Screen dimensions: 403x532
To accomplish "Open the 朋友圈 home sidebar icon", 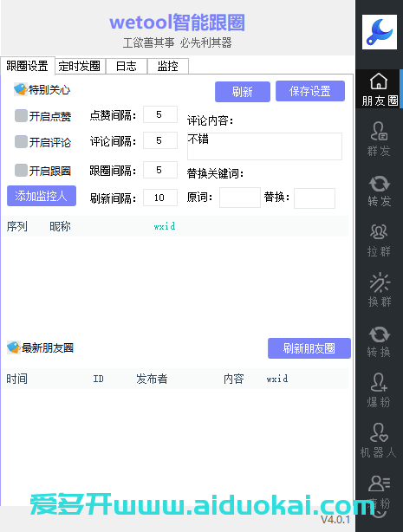I will click(379, 81).
